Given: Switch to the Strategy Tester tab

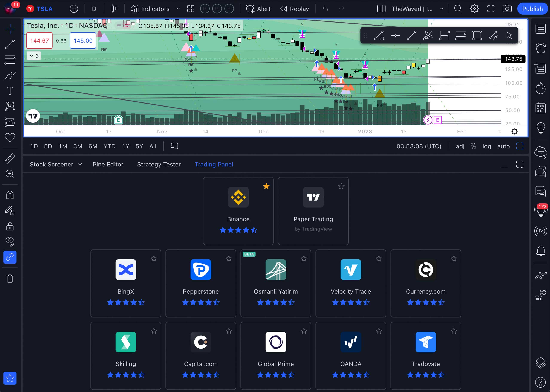Looking at the screenshot, I should coord(159,164).
